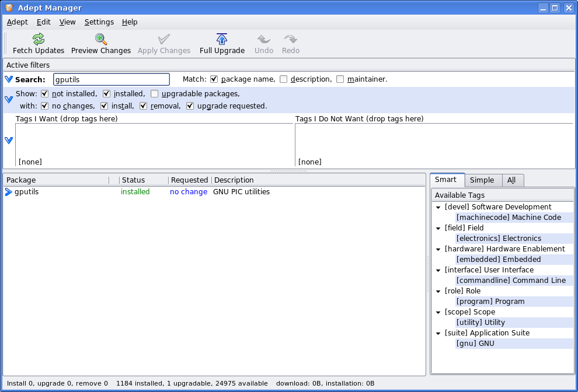Switch to the Simple tags tab
The width and height of the screenshot is (578, 392).
(482, 180)
